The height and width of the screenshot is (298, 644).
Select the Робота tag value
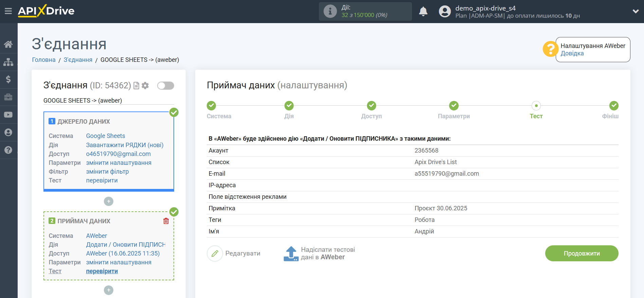click(x=424, y=220)
